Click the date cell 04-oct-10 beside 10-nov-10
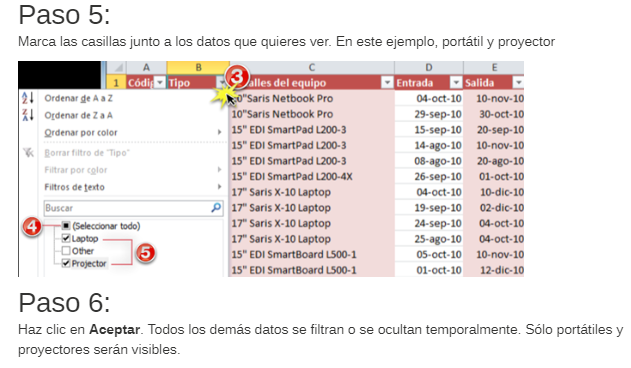 (x=429, y=98)
